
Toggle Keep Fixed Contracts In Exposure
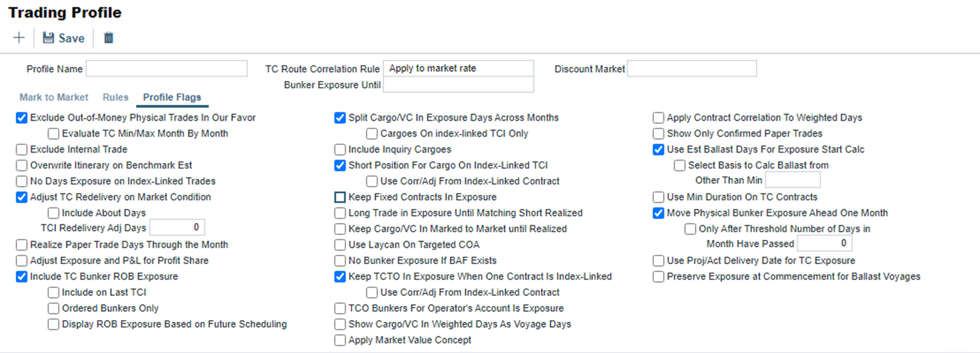click(x=340, y=197)
